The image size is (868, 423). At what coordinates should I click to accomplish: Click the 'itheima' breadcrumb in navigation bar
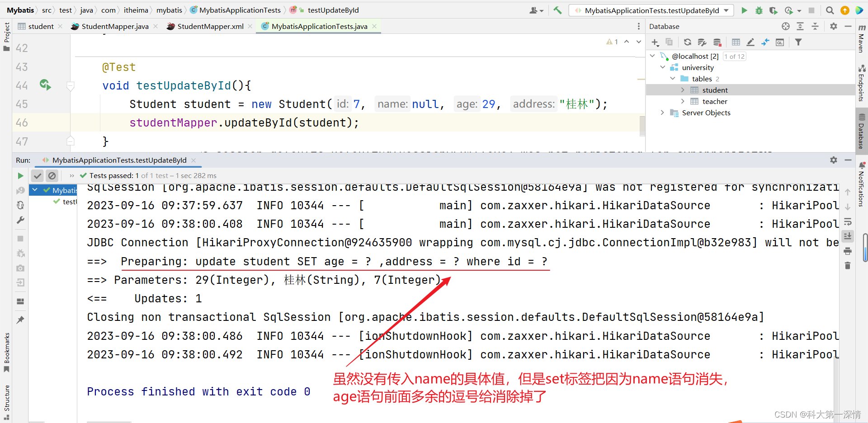(x=136, y=10)
